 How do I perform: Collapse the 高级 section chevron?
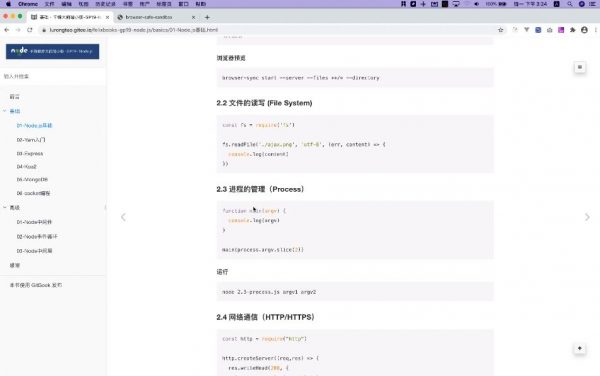click(x=5, y=207)
